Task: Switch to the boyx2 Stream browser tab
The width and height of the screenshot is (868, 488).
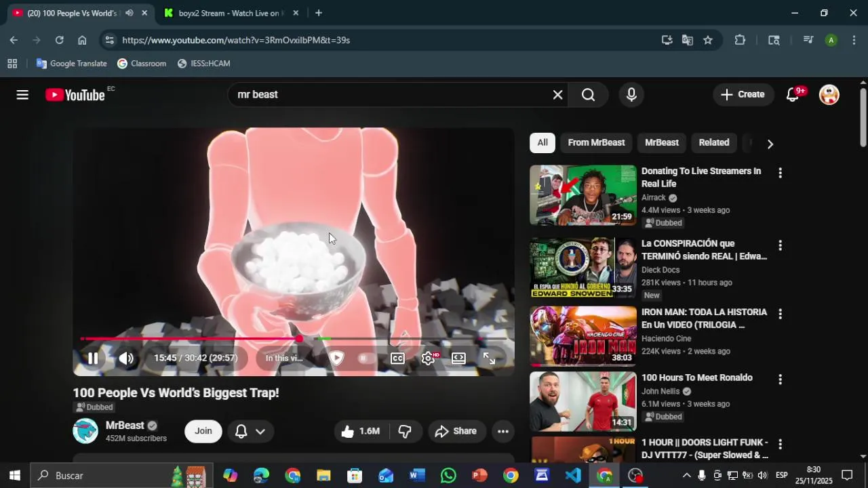Action: [x=229, y=13]
